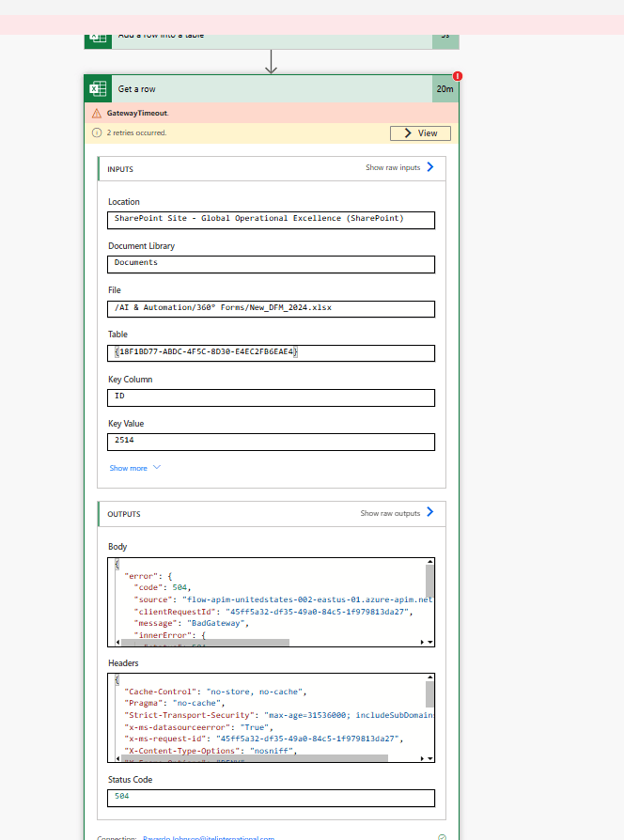Click the x-ms-request-id line in Headers

[x=263, y=739]
